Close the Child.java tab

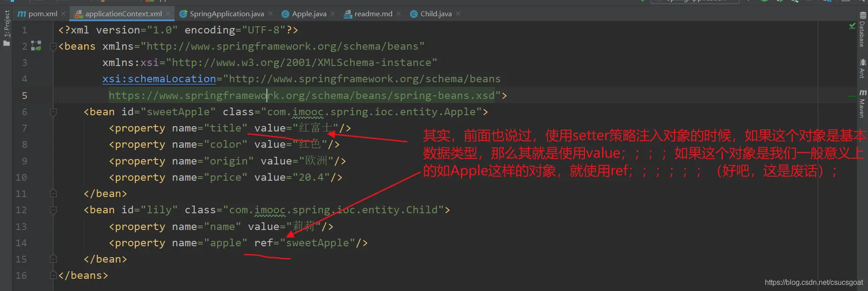pos(458,14)
